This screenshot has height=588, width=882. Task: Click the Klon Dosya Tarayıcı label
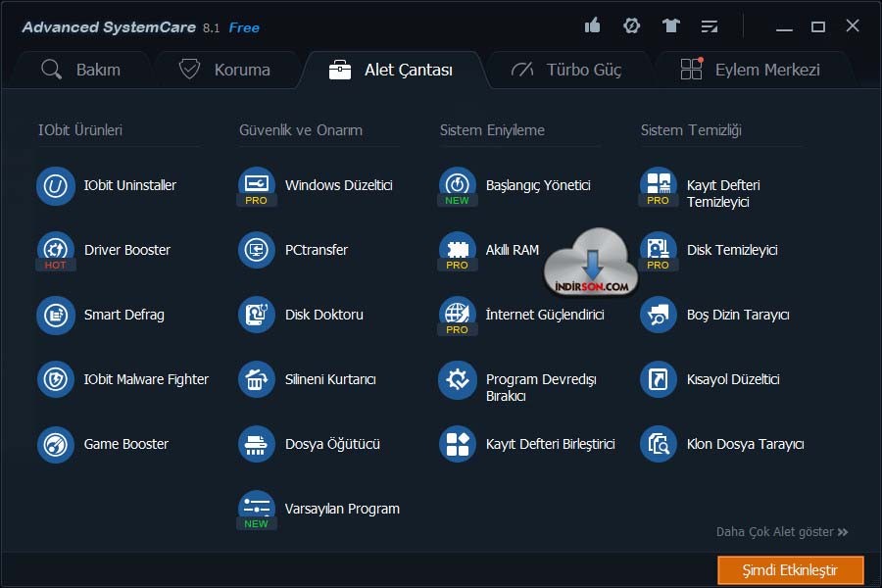click(x=746, y=445)
